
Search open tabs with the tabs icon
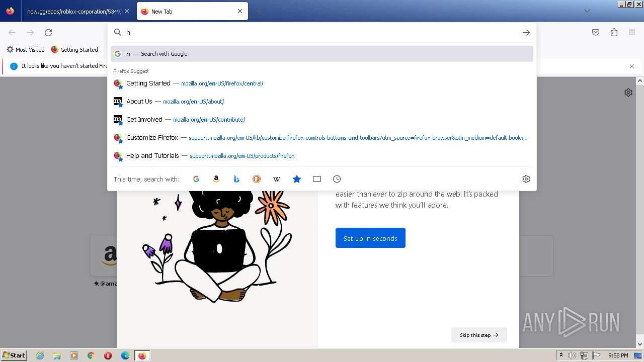pos(317,179)
